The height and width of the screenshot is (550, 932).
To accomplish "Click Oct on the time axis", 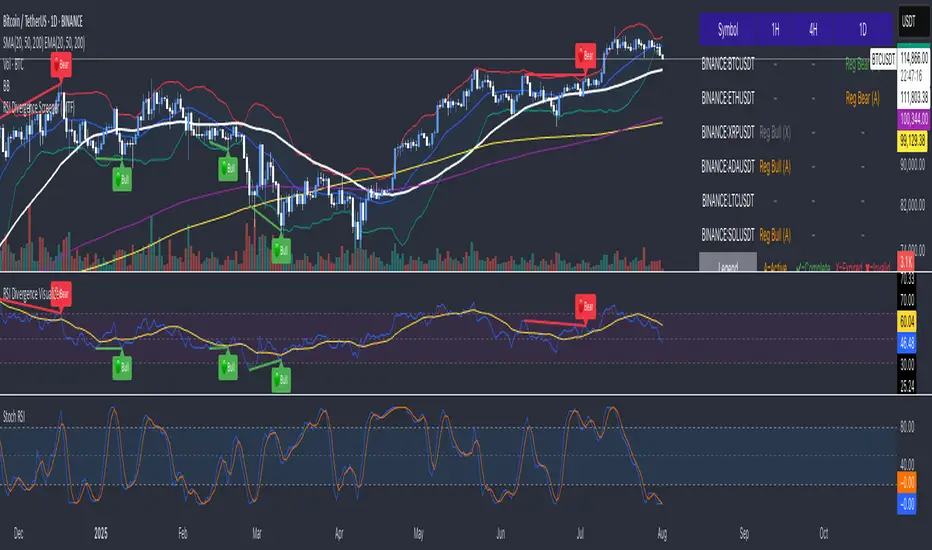I will tap(824, 533).
